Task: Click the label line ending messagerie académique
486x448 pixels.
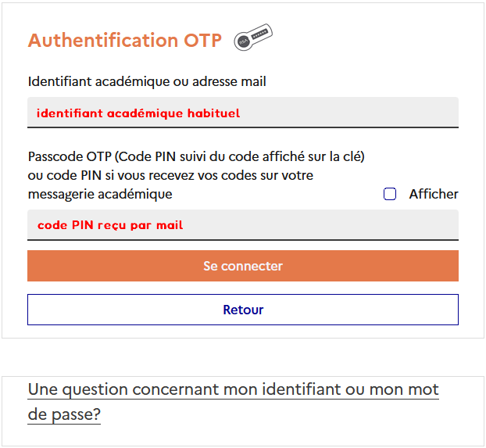Action: [100, 194]
